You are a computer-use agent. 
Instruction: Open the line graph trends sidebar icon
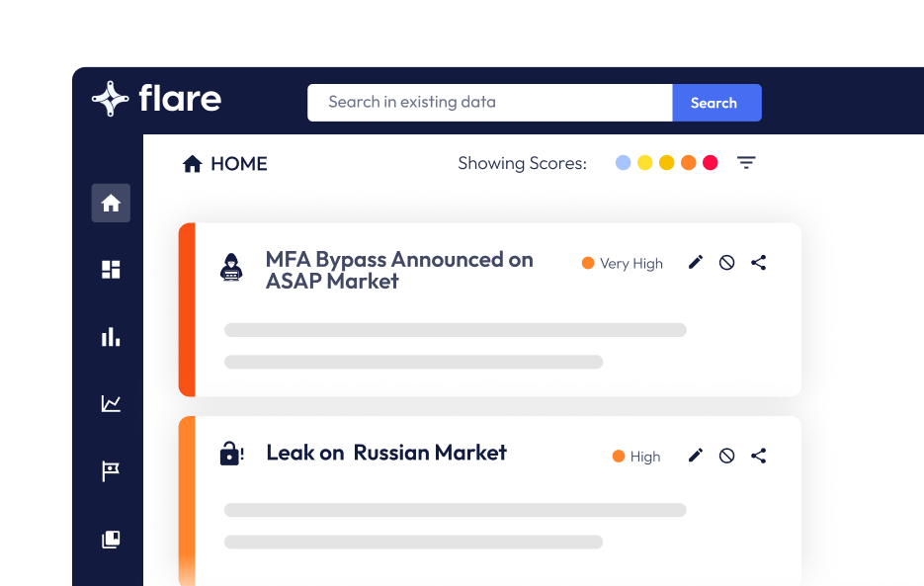pos(111,404)
